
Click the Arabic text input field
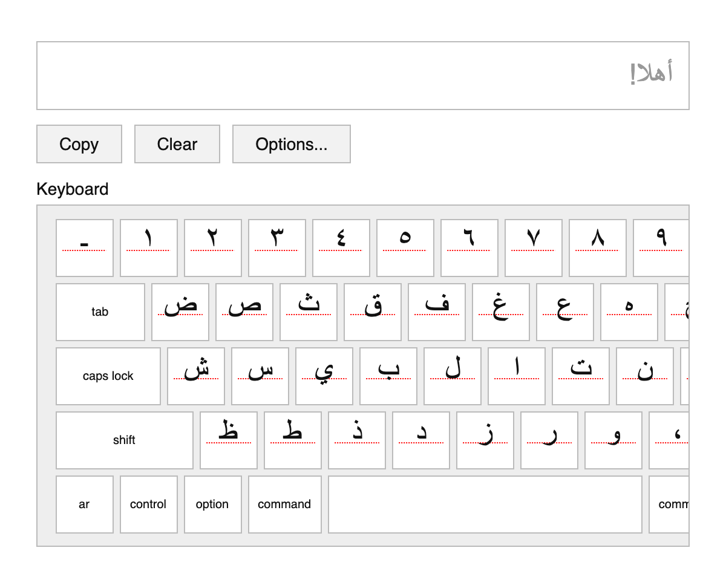point(363,76)
